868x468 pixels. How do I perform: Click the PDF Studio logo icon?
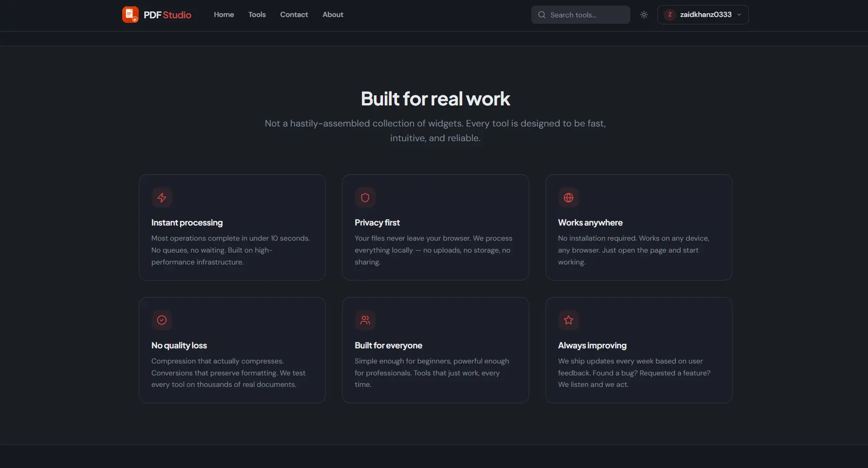(131, 14)
